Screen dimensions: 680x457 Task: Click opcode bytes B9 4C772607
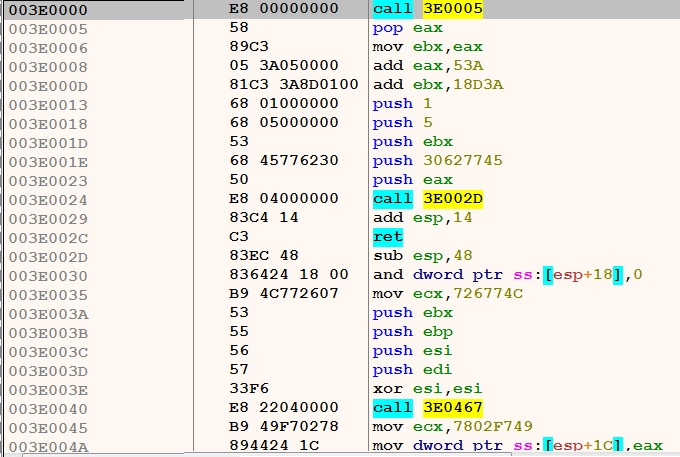click(284, 293)
